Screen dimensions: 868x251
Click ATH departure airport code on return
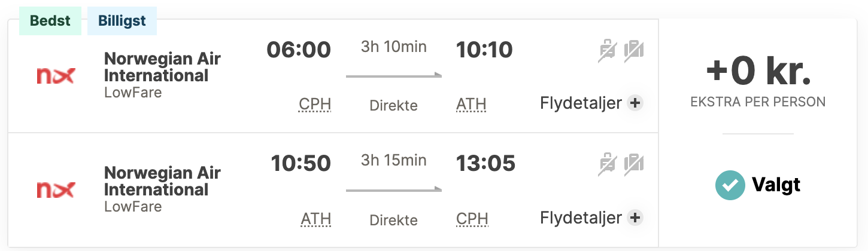(316, 219)
